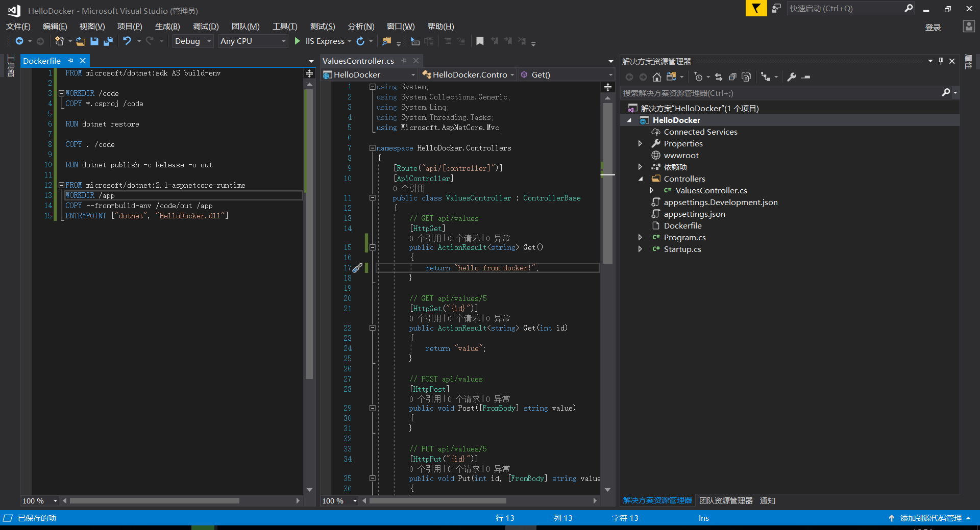Click the Pending Changes filter clock icon
This screenshot has width=980, height=530.
[x=698, y=77]
